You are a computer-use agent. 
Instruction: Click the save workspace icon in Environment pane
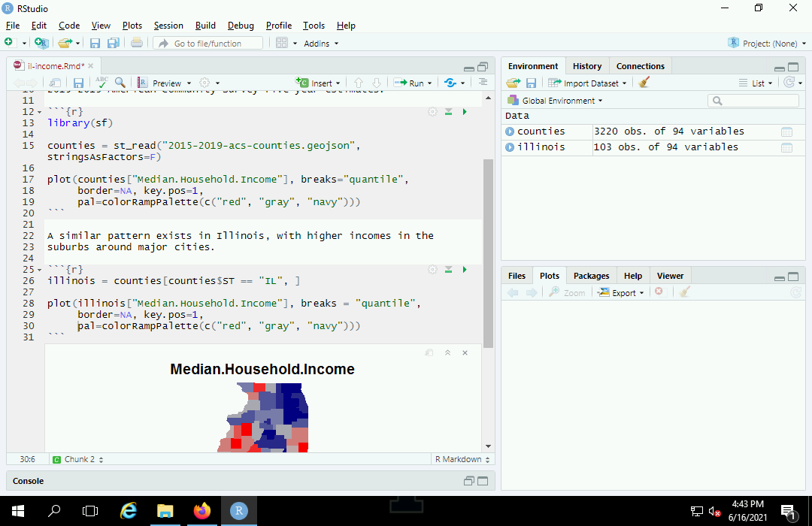tap(531, 83)
